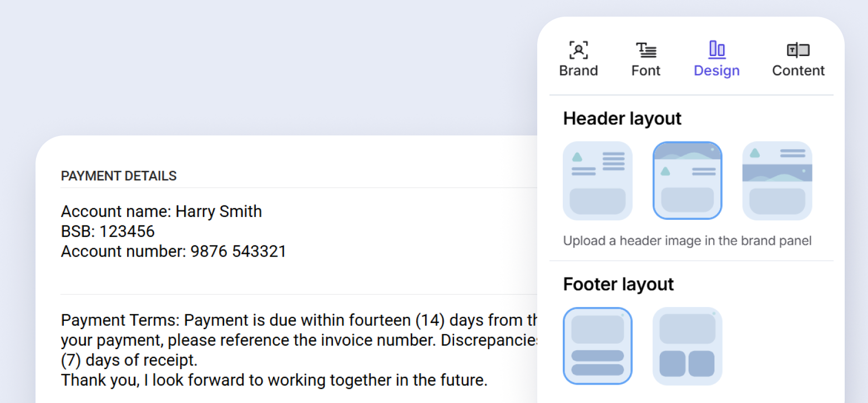Click the Design columns icon
The width and height of the screenshot is (868, 403).
[x=716, y=50]
